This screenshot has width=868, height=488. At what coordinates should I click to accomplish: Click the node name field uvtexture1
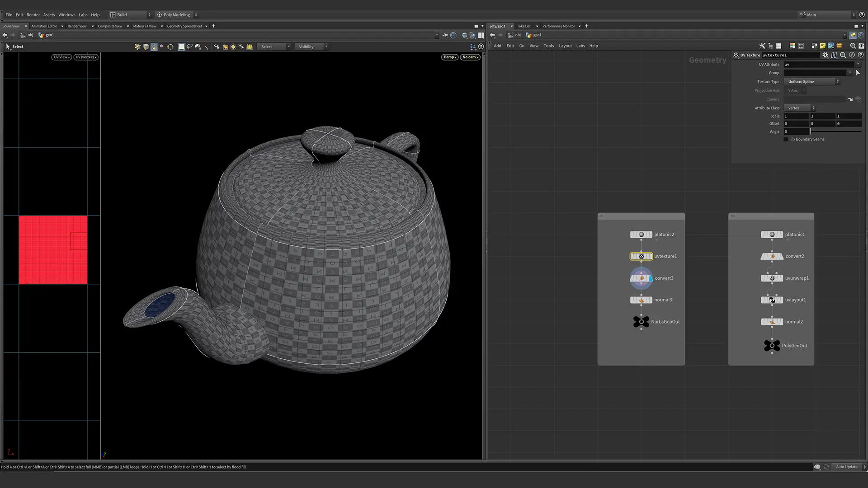point(790,55)
